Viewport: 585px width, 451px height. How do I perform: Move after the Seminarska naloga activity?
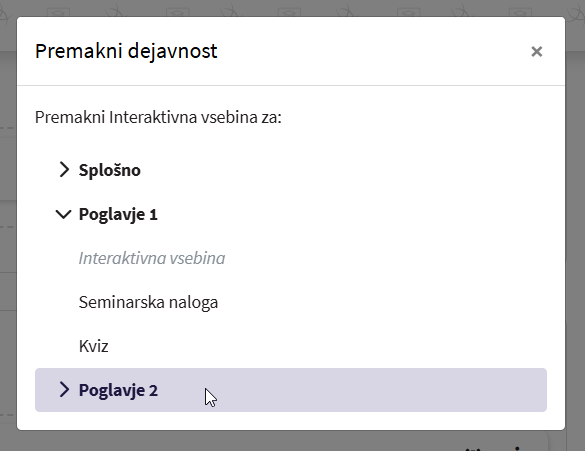click(x=148, y=302)
